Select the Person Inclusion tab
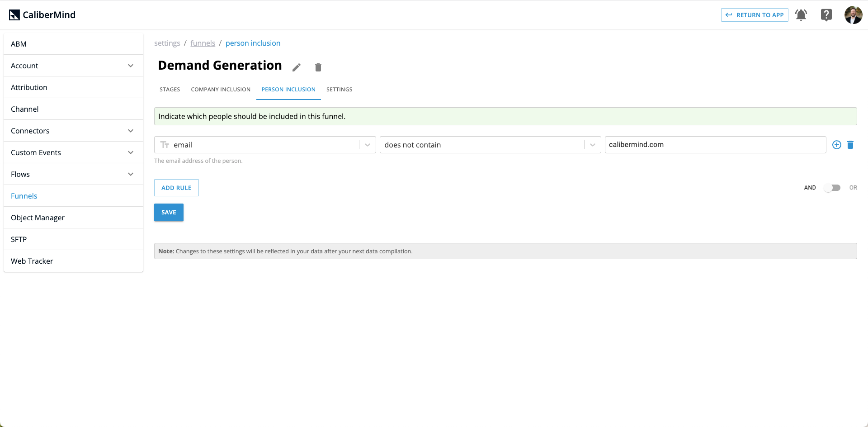This screenshot has width=868, height=427. tap(288, 90)
